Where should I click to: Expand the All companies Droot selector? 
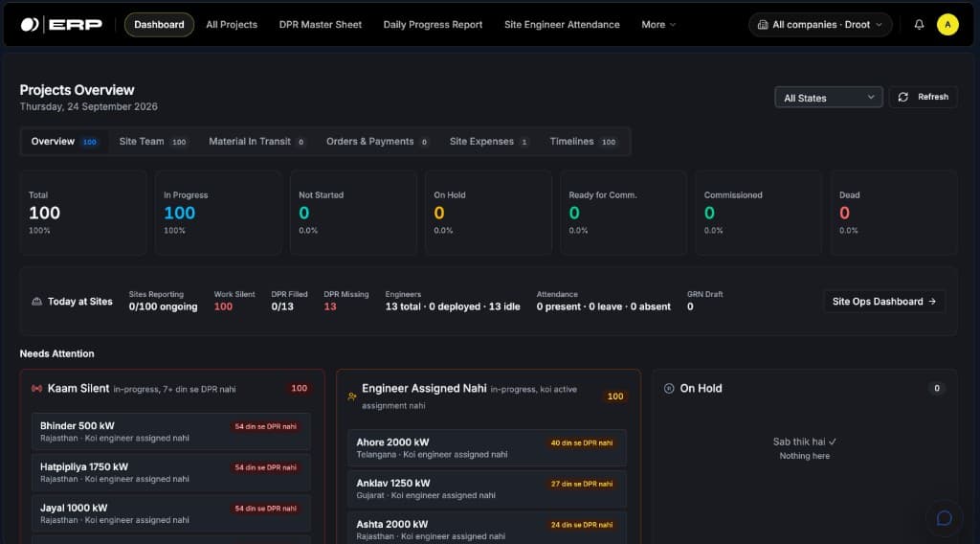pos(820,24)
